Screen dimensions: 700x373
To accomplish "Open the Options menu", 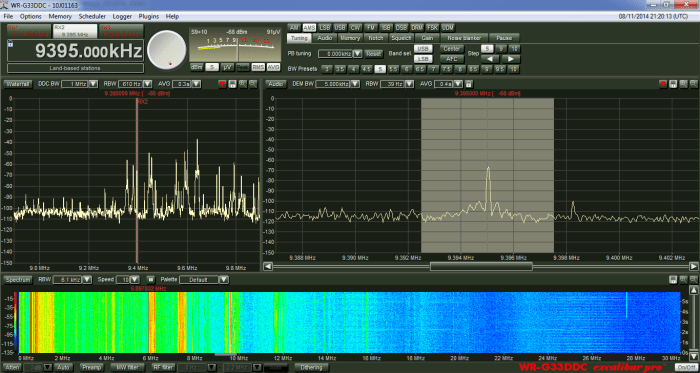I will [30, 17].
